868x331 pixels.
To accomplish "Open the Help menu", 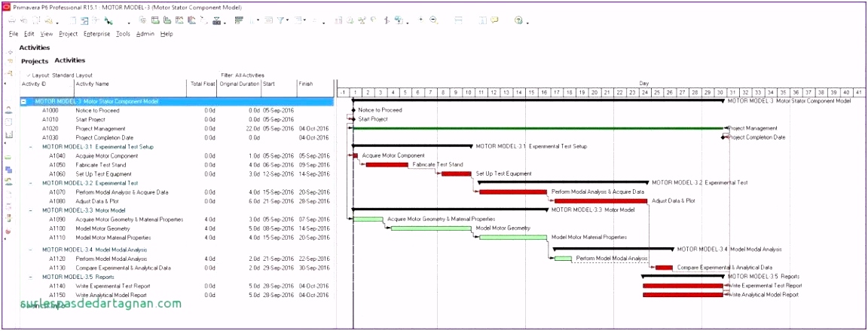I will click(x=167, y=34).
